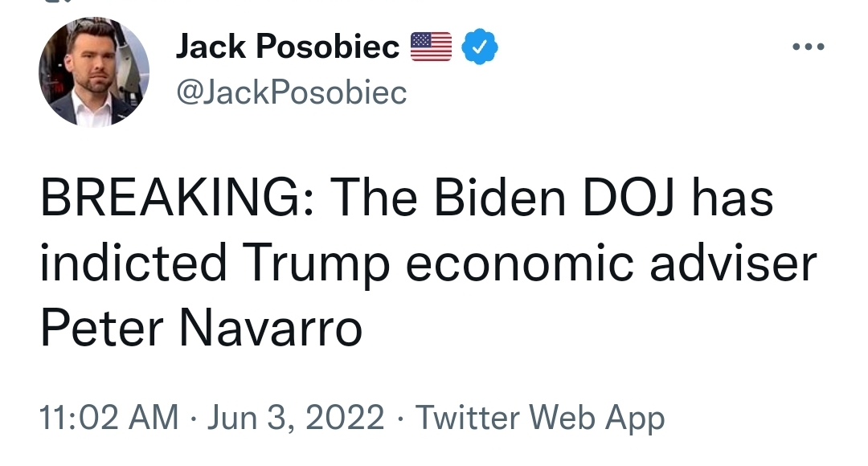Screen dimensions: 868x466
Task: Open the Twitter Web App source link
Action: pos(540,418)
